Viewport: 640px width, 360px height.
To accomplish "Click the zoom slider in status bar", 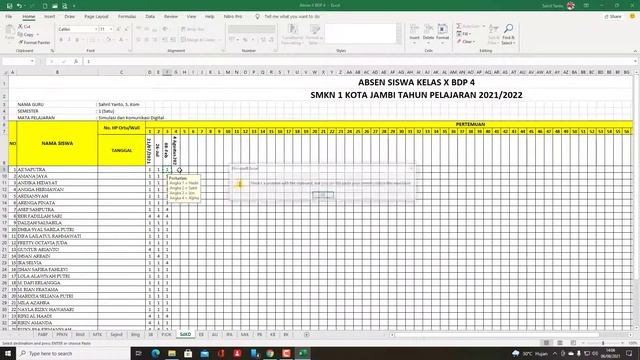I will (x=602, y=343).
